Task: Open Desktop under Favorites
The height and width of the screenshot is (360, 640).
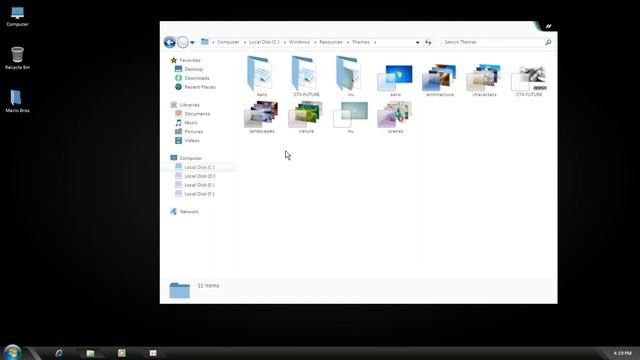Action: (x=193, y=69)
